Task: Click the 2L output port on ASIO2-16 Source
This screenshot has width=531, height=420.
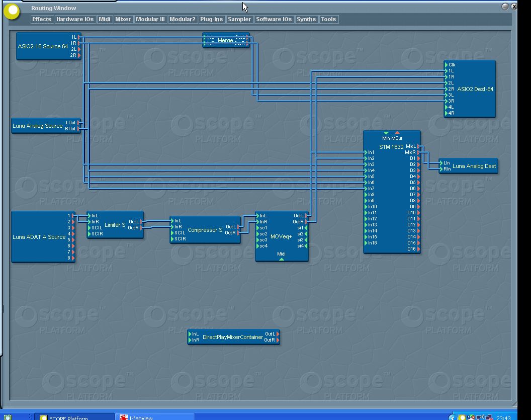Action: [79, 49]
